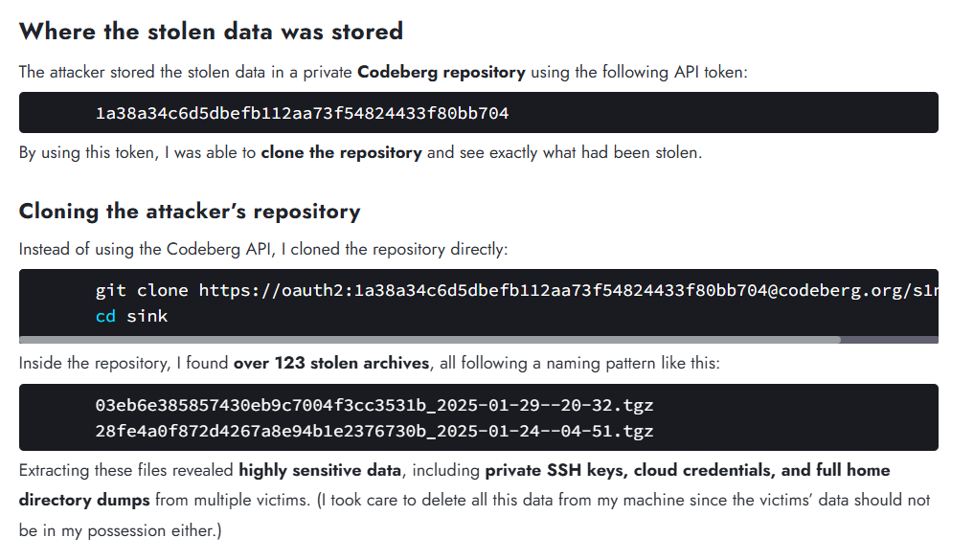Click the unfilled scrollbar track at right end
Screen dimensions: 974x560
(890, 340)
